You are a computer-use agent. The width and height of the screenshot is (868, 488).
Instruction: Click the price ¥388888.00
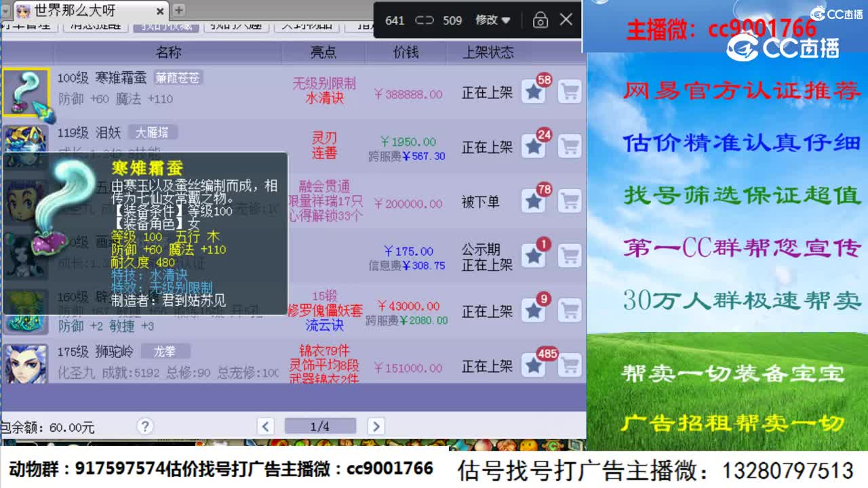point(408,94)
